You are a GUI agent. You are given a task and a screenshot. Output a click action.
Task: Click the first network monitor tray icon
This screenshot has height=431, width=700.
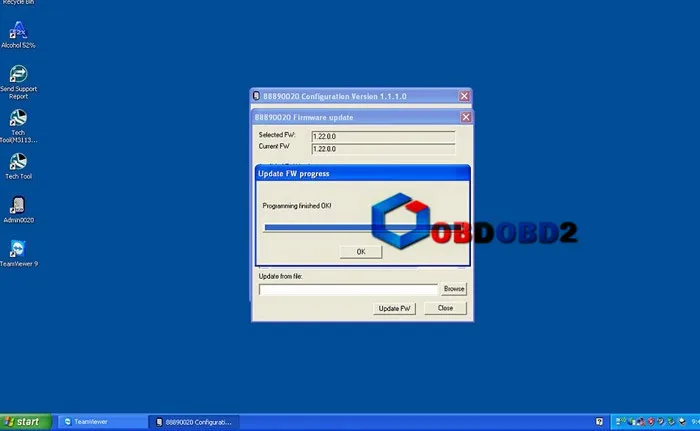click(620, 421)
